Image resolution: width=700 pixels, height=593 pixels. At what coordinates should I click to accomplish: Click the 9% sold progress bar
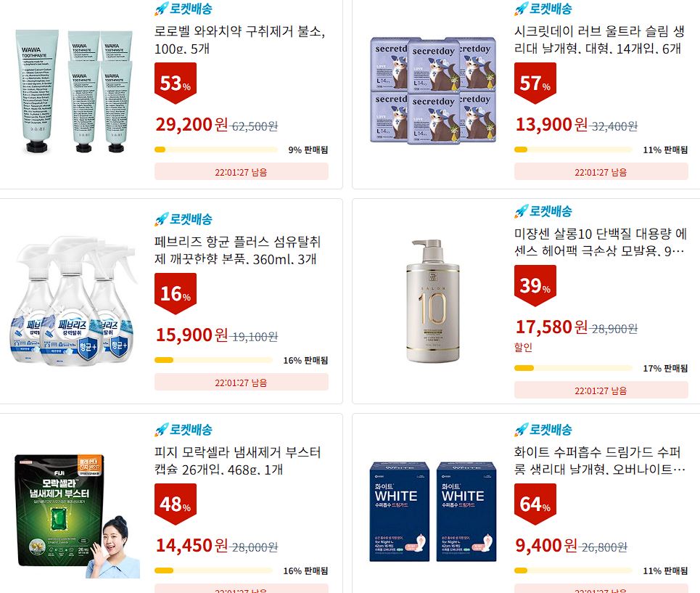[x=216, y=150]
